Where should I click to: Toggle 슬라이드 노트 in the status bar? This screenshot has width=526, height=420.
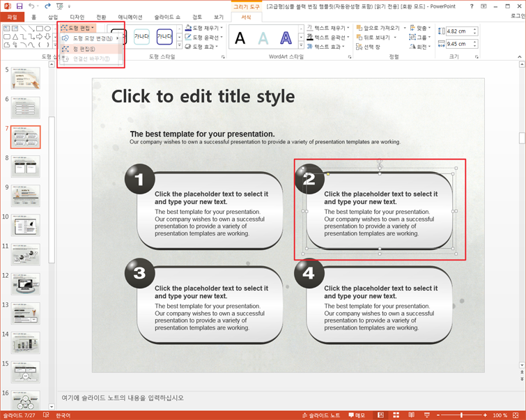coord(321,415)
